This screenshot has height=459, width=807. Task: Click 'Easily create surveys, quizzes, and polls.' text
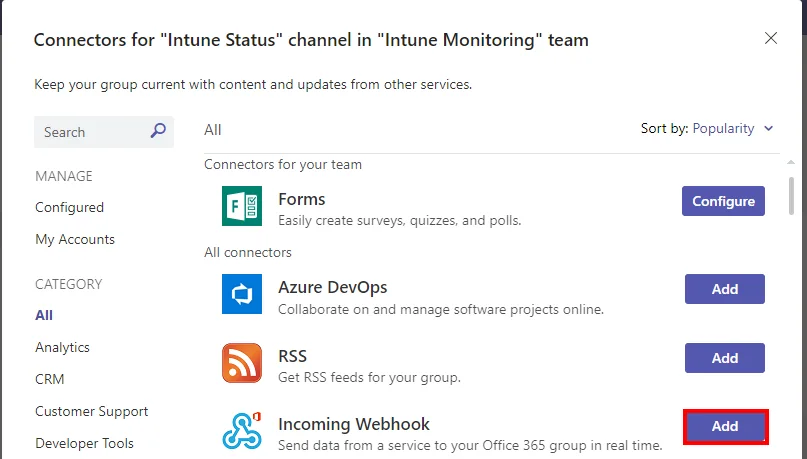coord(399,220)
